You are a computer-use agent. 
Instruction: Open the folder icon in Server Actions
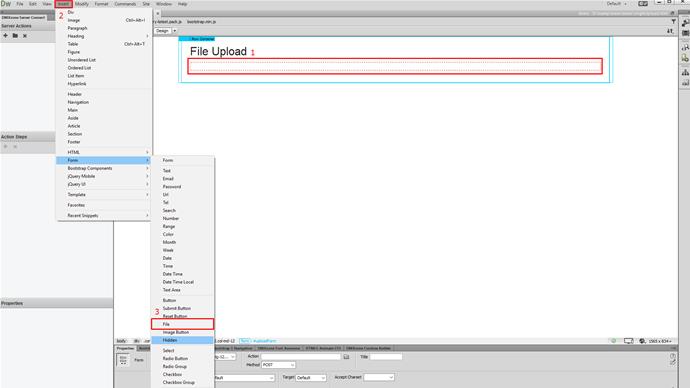pos(15,36)
